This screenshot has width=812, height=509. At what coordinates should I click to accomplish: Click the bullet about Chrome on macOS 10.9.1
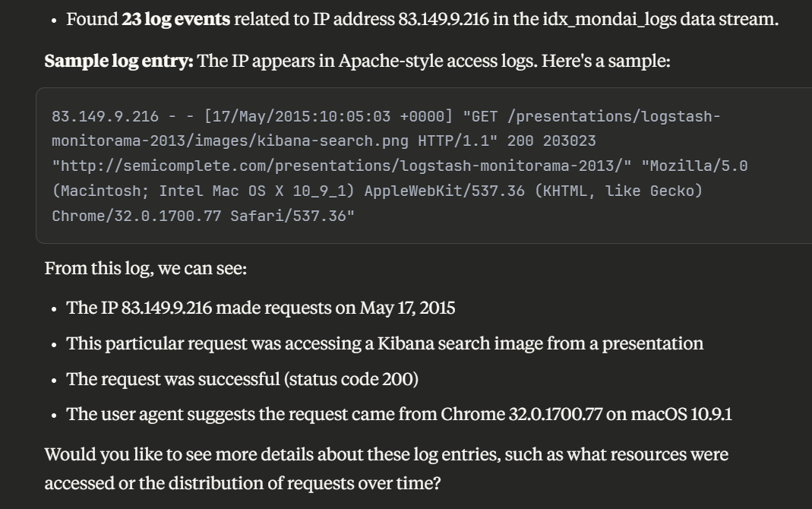click(x=400, y=415)
